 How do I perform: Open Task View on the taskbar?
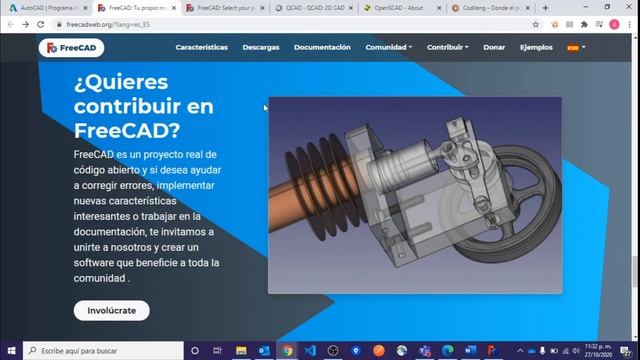tap(217, 351)
